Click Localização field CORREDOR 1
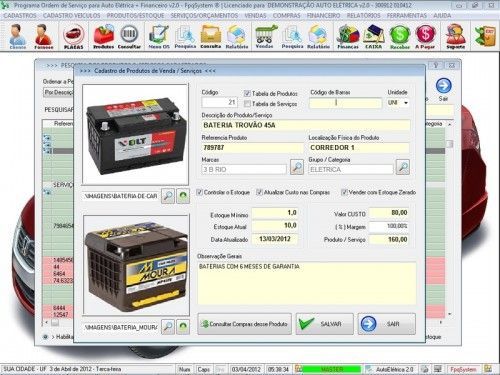Viewport: 500px width, 375px height. coord(359,148)
